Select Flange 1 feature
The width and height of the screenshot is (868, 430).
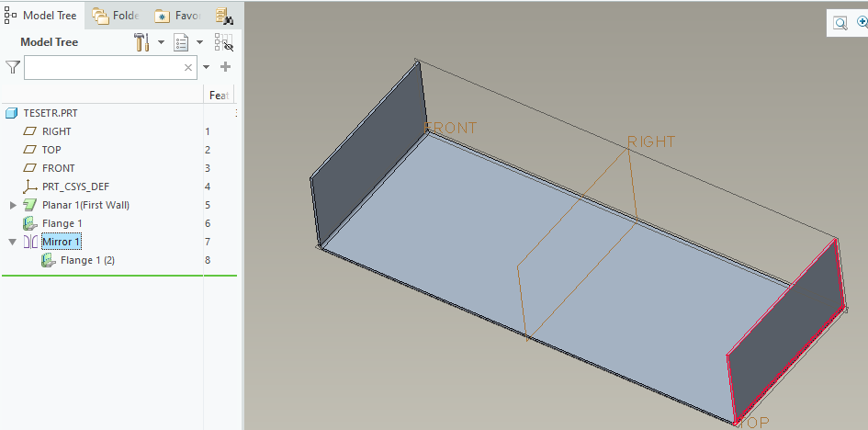62,223
